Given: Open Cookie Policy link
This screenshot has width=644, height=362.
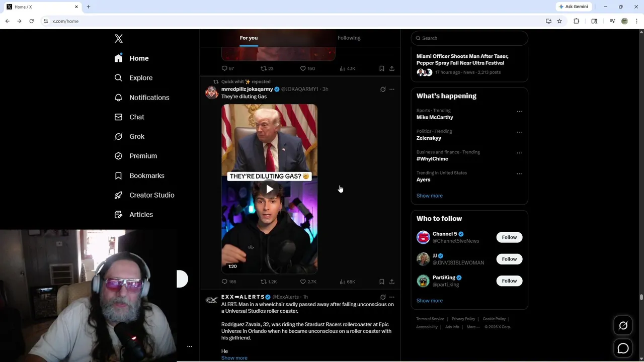Looking at the screenshot, I should (494, 319).
